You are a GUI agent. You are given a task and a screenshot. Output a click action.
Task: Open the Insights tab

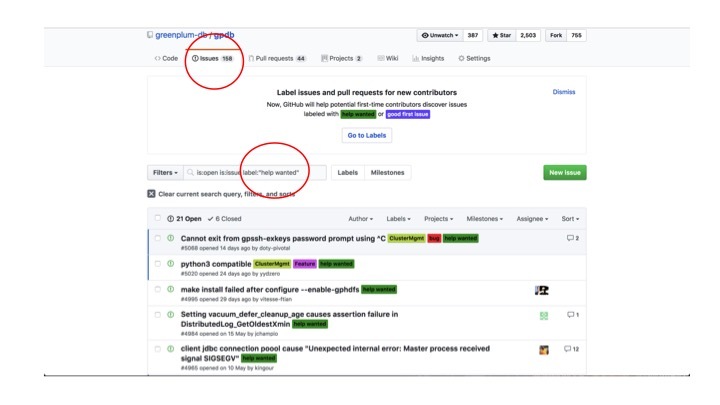pyautogui.click(x=428, y=58)
